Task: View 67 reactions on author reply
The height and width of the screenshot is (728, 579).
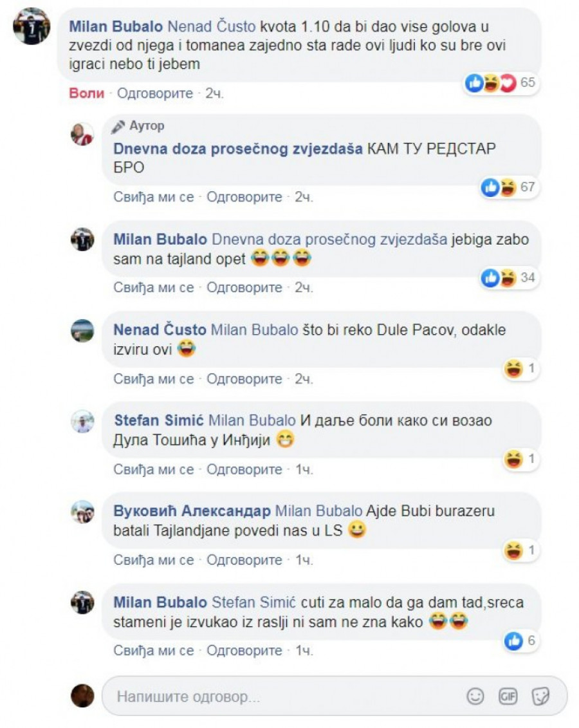Action: point(509,187)
